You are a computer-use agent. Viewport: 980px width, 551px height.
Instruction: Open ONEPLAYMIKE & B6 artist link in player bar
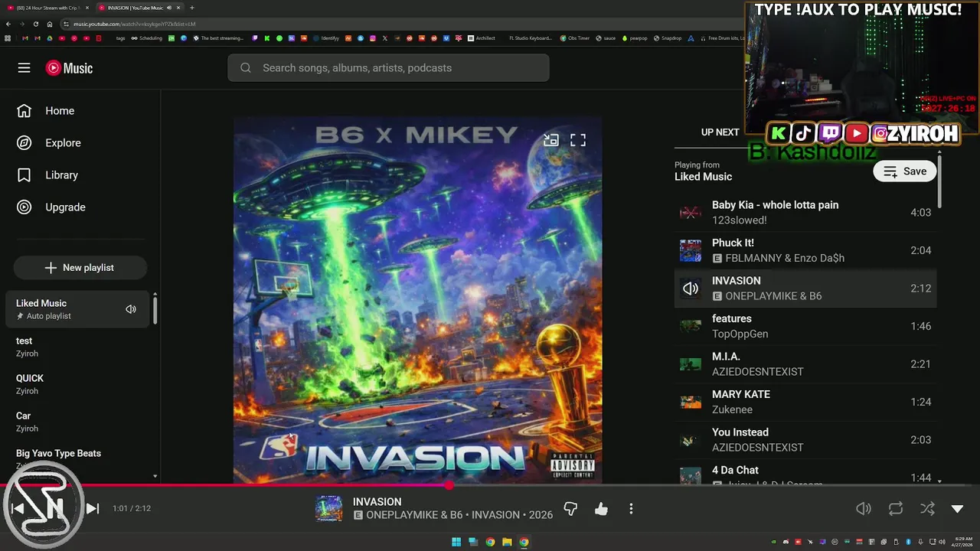(x=414, y=515)
